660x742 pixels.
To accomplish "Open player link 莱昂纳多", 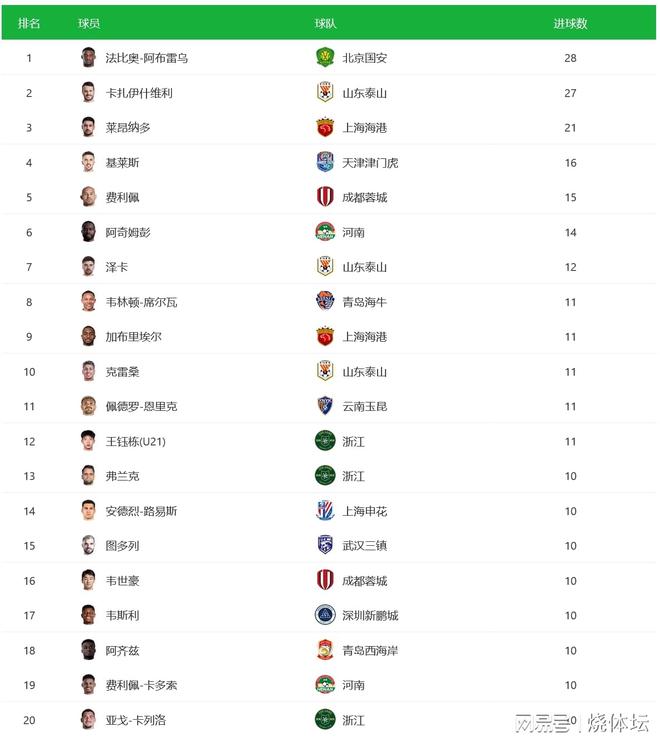I will [x=128, y=128].
